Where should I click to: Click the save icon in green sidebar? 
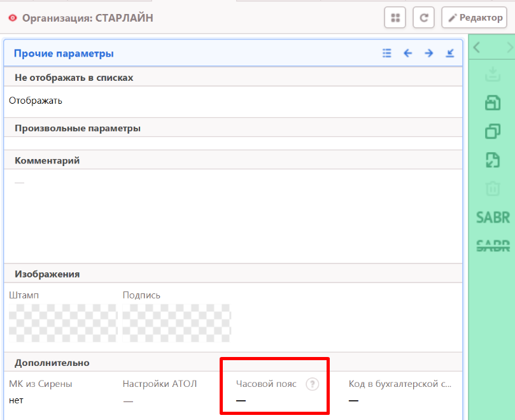pyautogui.click(x=493, y=102)
